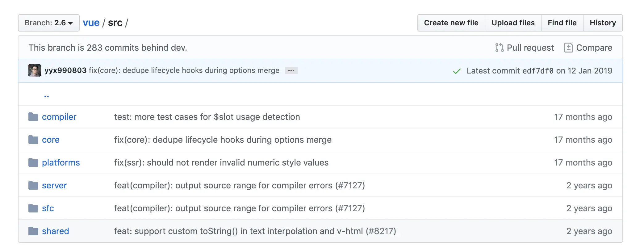Click the core folder icon
The height and width of the screenshot is (252, 644).
click(33, 140)
